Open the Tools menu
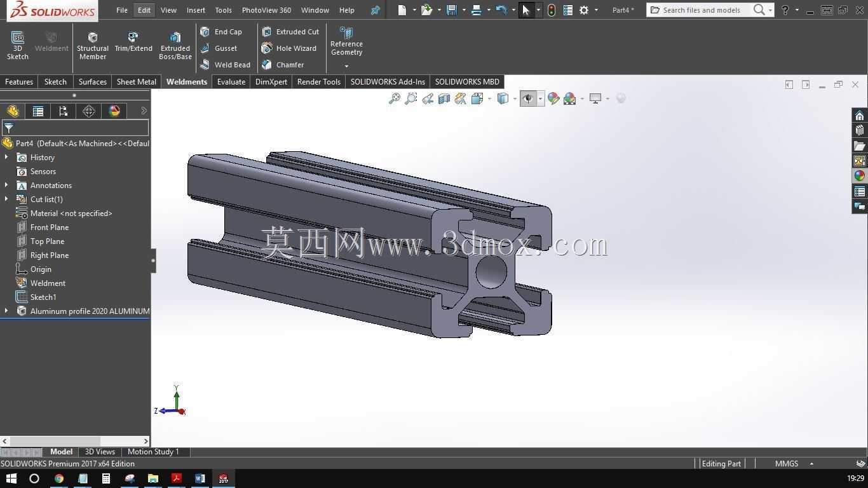The image size is (868, 488). point(223,10)
